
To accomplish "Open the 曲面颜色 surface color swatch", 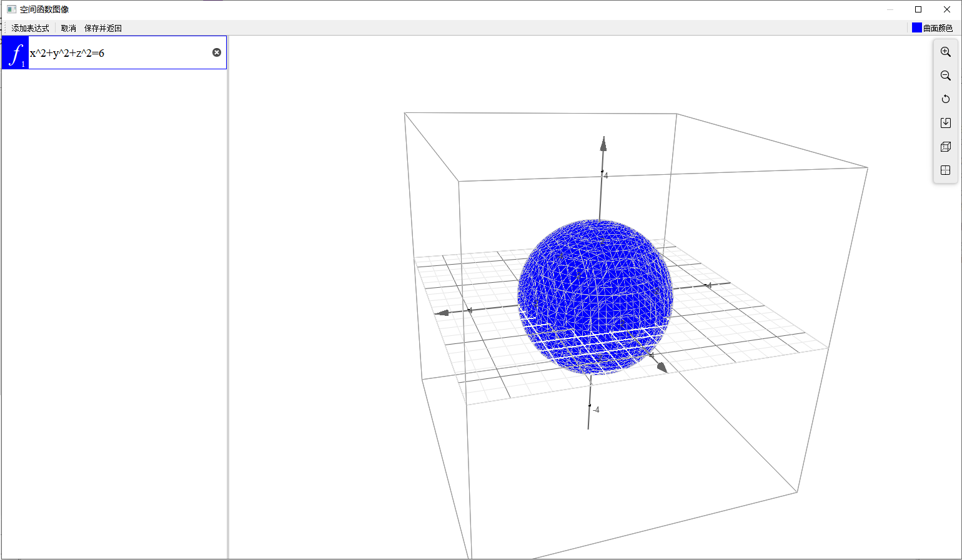I will coord(916,27).
